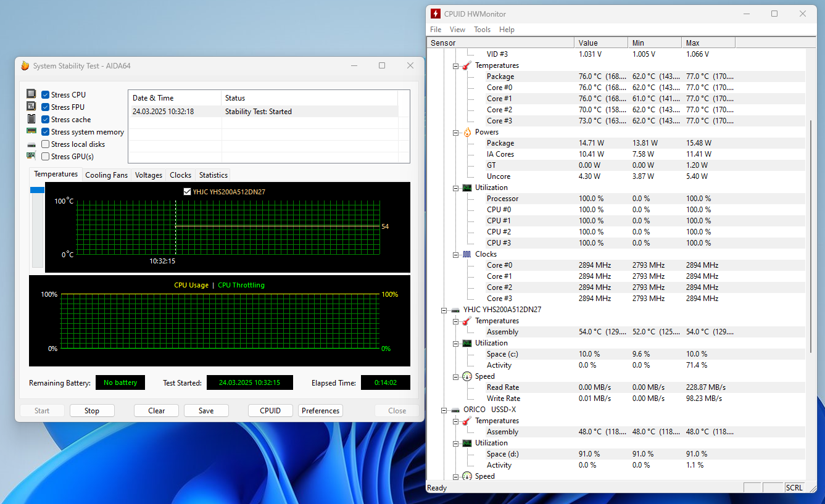
Task: Open the File menu in HWMonitor
Action: (436, 30)
